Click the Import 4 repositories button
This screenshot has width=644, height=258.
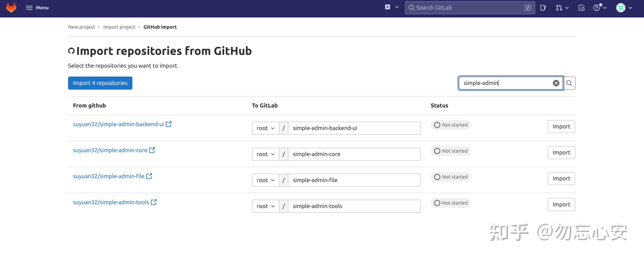[x=100, y=83]
